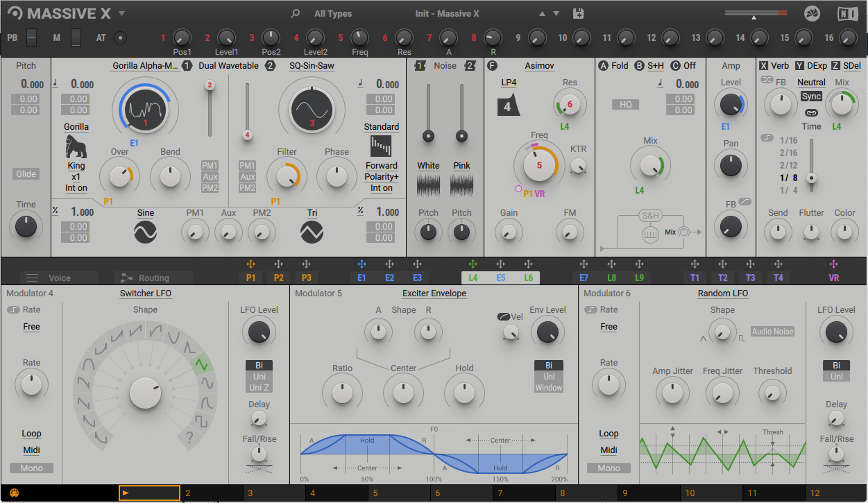Select the E5 modulator tab
868x503 pixels.
tap(500, 278)
